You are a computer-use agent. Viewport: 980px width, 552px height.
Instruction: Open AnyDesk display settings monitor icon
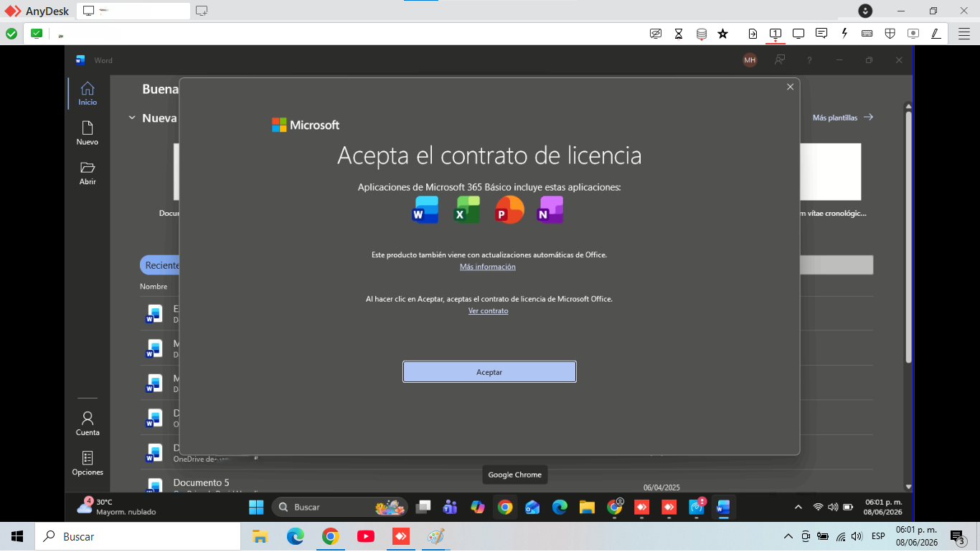pyautogui.click(x=798, y=34)
